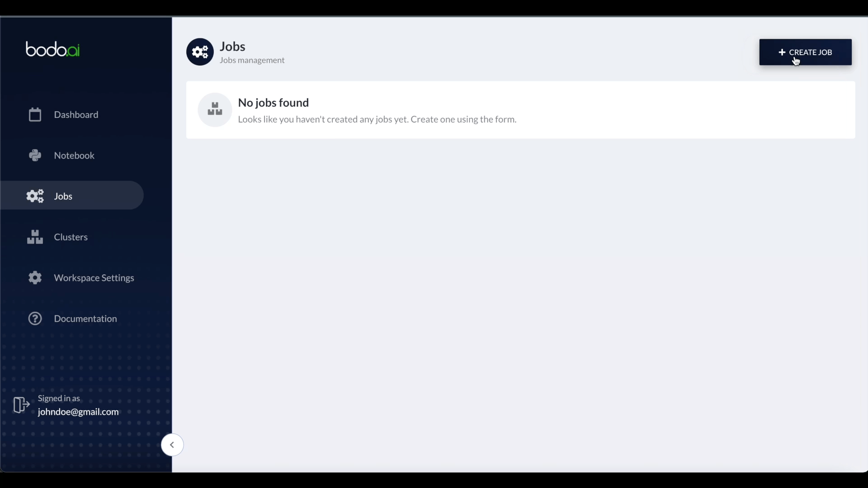
Task: Click the sign out icon near johndoe
Action: click(x=21, y=405)
